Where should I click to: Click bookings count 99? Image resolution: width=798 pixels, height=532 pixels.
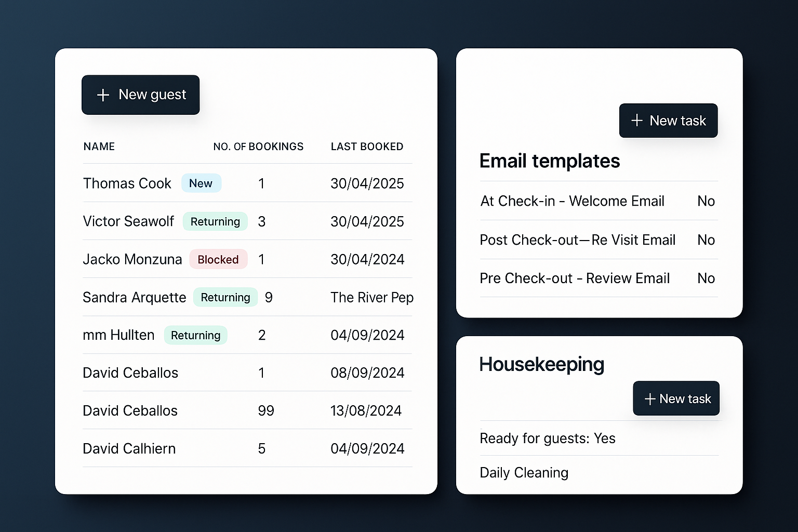(x=266, y=410)
